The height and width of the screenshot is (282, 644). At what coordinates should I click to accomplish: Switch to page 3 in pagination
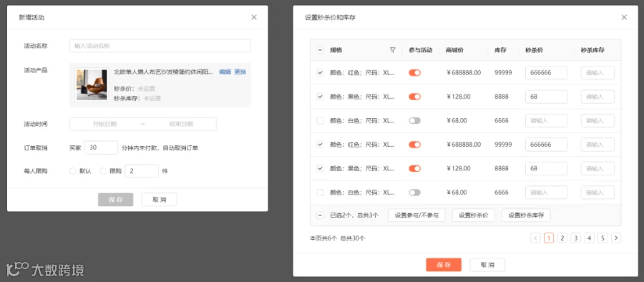point(575,238)
